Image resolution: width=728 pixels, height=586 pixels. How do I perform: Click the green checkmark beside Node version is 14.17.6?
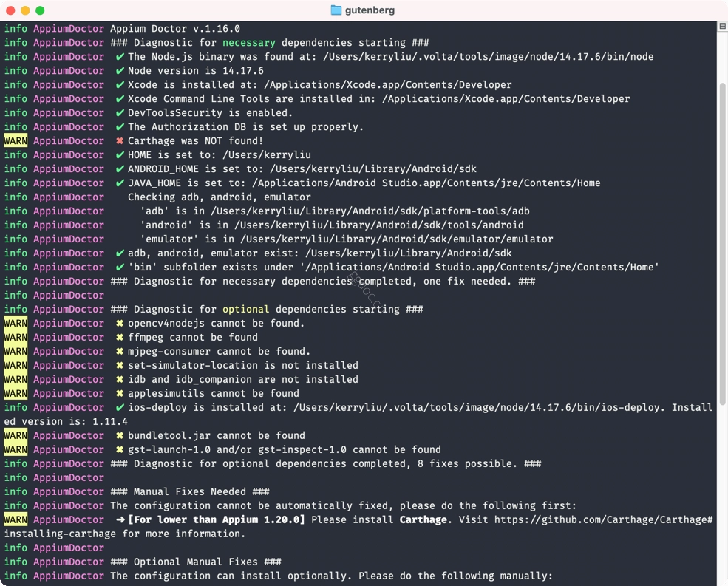(120, 71)
